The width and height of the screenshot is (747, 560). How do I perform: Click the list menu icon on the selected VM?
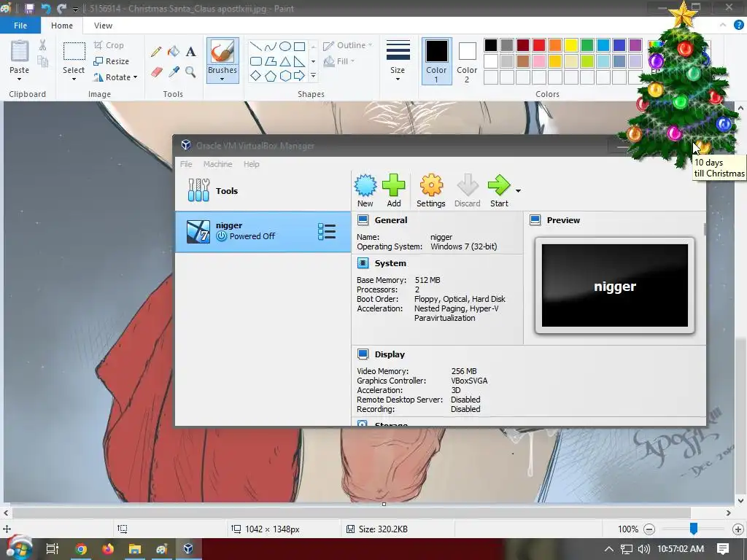(327, 231)
